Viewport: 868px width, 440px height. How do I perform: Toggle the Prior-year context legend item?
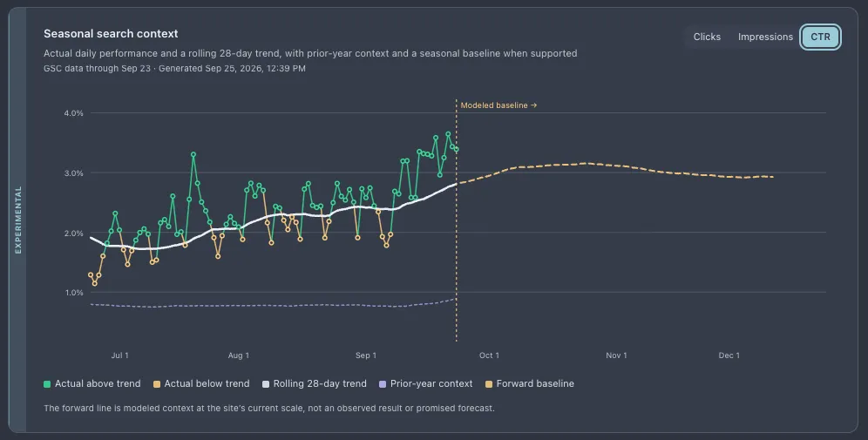pos(425,383)
